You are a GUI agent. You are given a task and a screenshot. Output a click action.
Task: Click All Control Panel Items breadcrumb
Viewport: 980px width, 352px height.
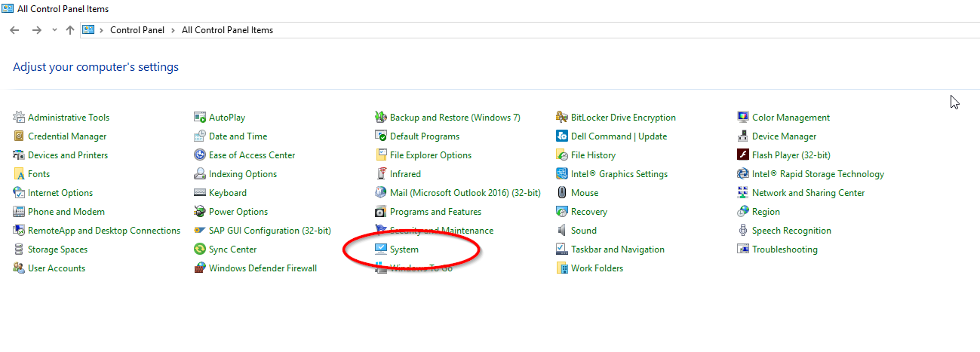[x=228, y=30]
